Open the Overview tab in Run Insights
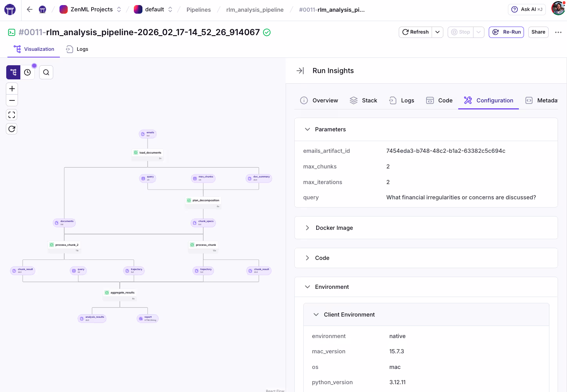567x392 pixels. point(319,100)
